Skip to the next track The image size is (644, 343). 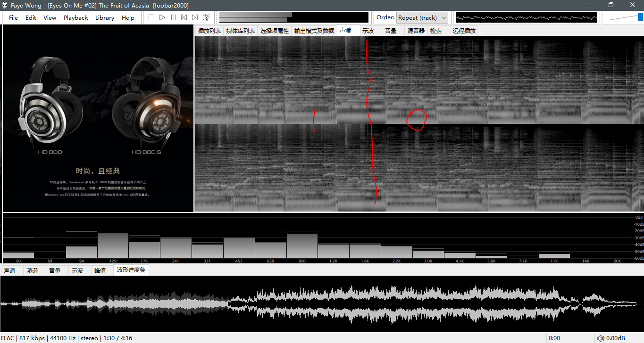[195, 17]
